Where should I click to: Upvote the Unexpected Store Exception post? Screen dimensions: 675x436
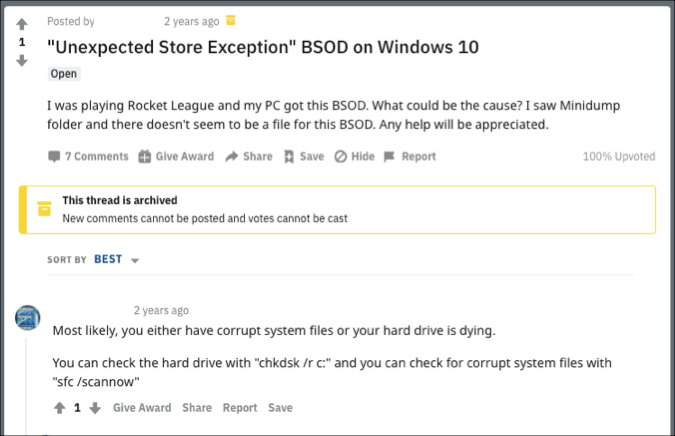coord(22,24)
